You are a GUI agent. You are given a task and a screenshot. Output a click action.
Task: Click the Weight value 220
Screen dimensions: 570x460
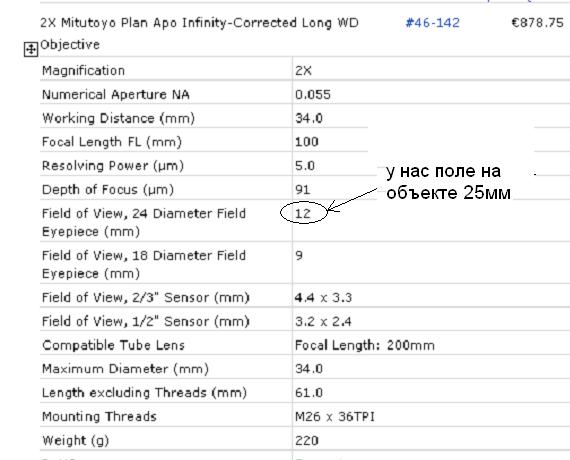[x=306, y=440]
